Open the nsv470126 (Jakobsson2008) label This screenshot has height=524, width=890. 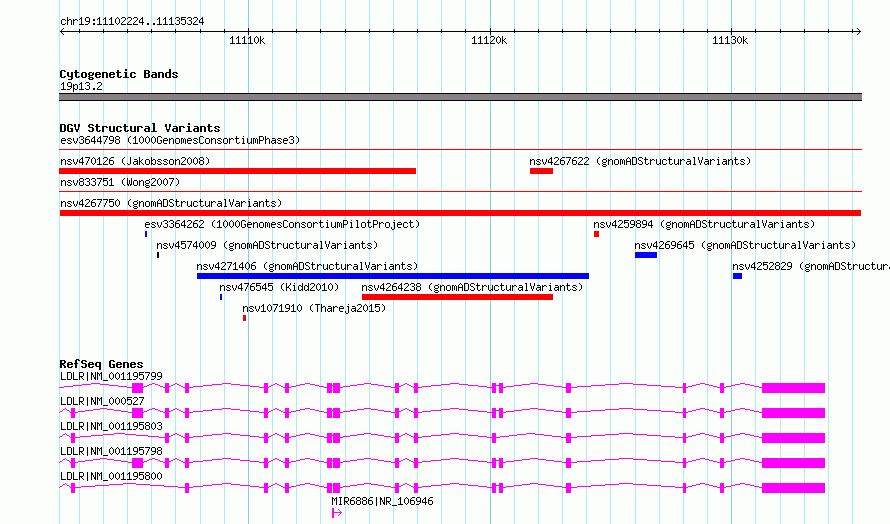click(135, 161)
